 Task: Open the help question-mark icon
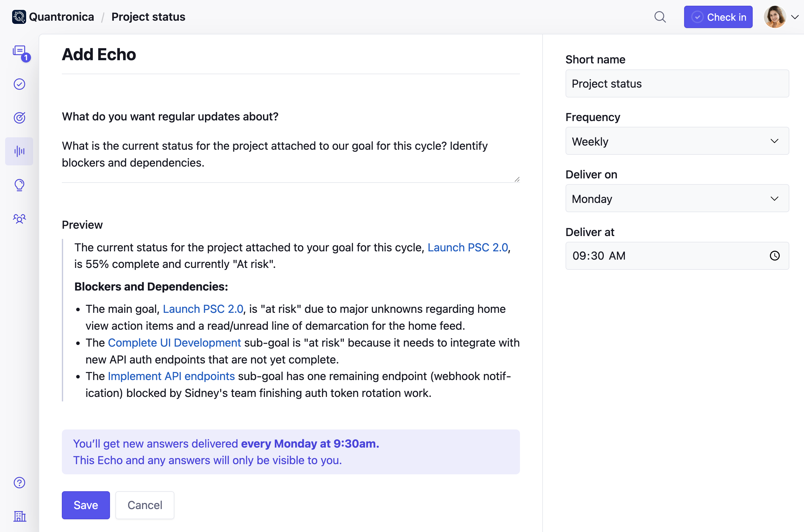point(19,483)
